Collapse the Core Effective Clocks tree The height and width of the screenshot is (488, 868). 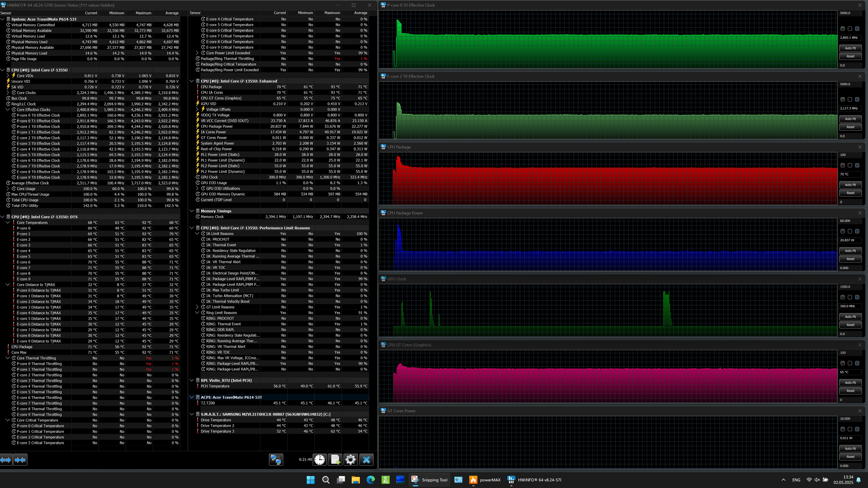coord(8,110)
